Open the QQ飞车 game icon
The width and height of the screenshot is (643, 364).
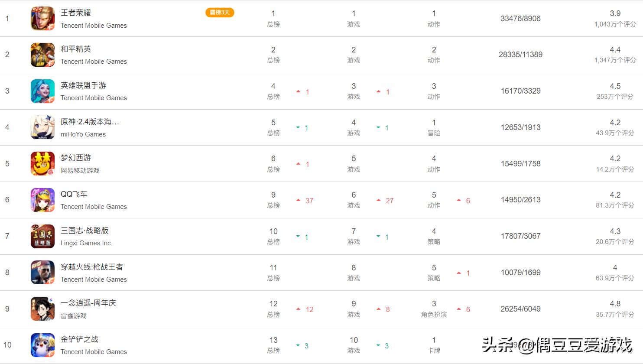(x=42, y=200)
